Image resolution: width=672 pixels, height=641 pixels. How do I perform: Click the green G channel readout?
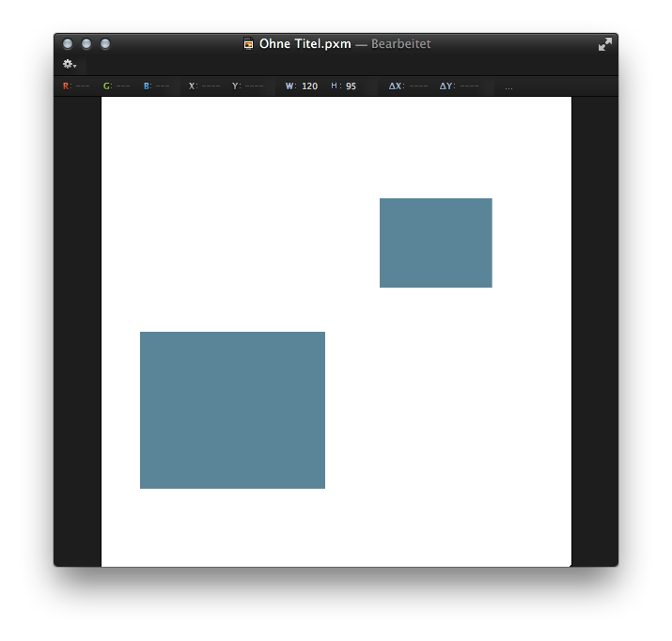(117, 86)
